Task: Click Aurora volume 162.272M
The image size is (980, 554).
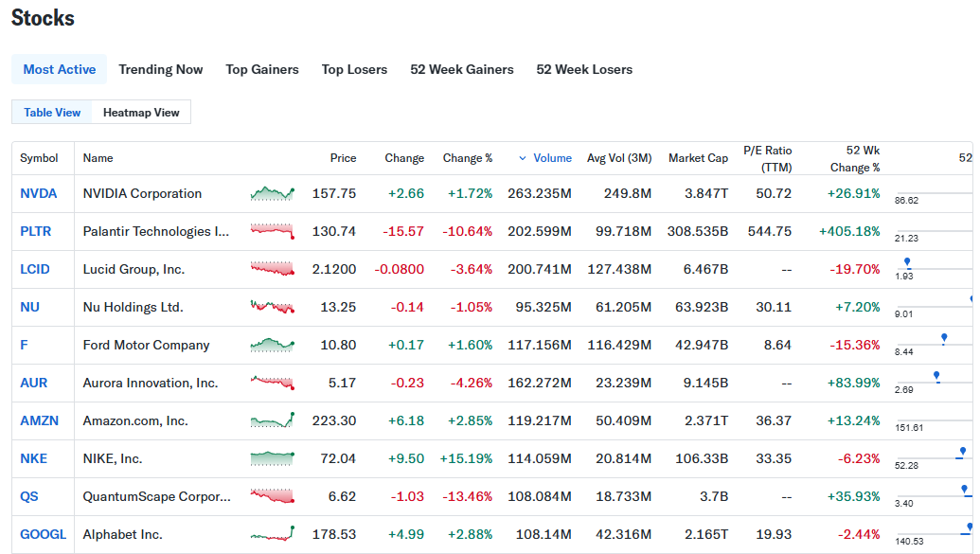Action: click(x=540, y=383)
